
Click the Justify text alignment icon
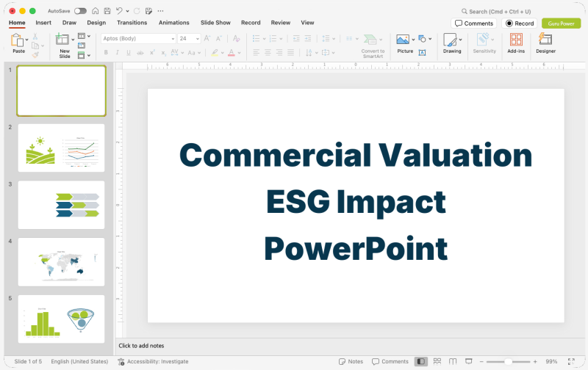(290, 52)
